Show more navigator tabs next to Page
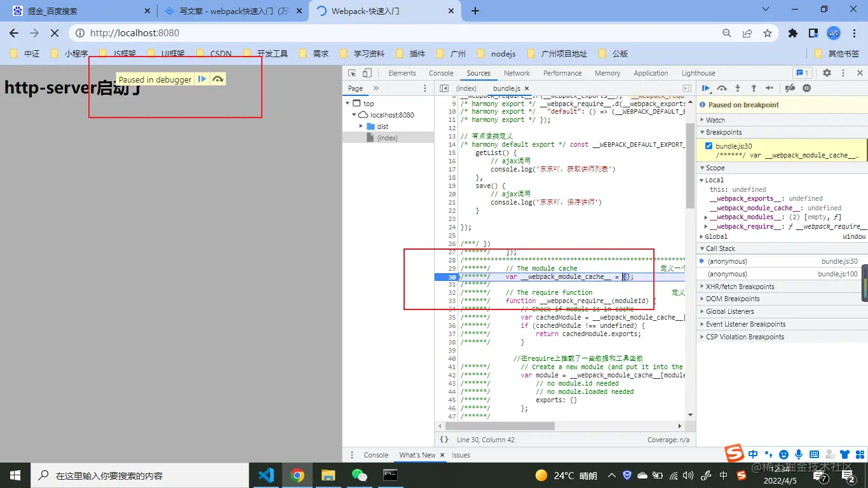Image resolution: width=868 pixels, height=488 pixels. pyautogui.click(x=376, y=88)
